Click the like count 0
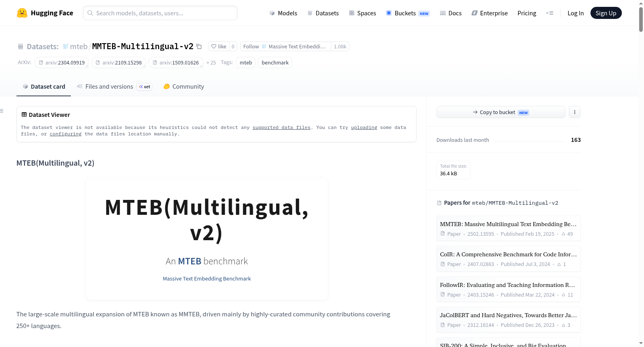 coord(233,46)
